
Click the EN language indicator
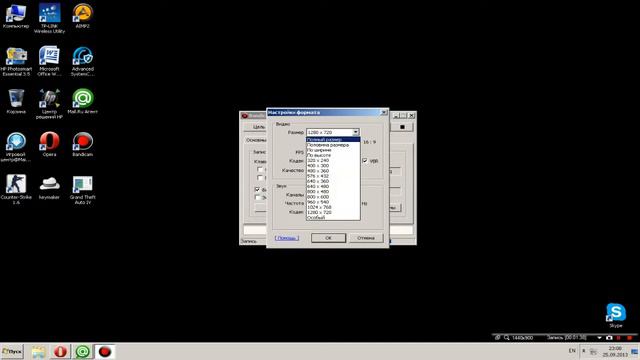coord(572,351)
